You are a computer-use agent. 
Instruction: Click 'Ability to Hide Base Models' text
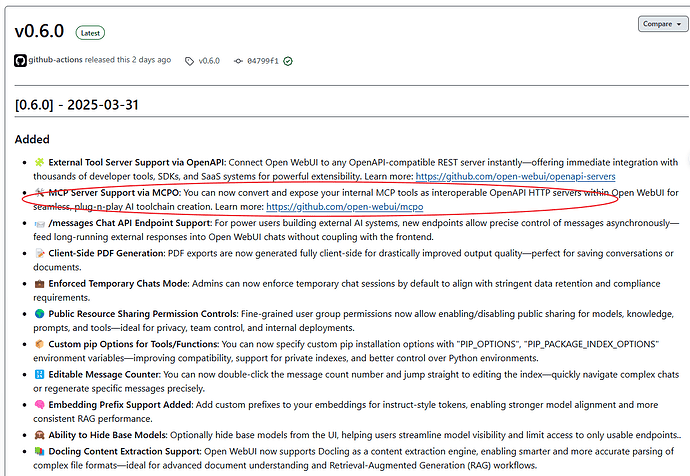pos(108,435)
